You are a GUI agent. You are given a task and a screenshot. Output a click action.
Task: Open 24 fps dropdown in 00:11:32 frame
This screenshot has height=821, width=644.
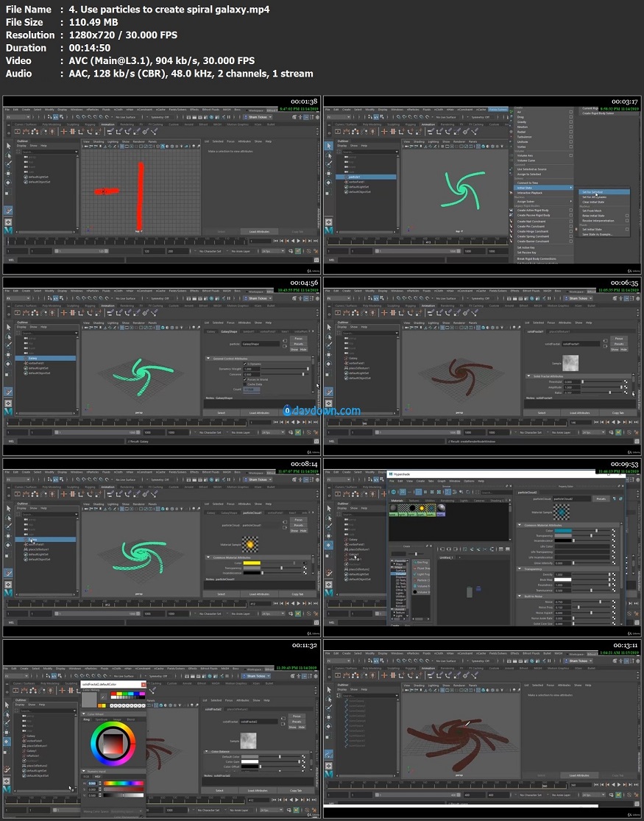[271, 810]
